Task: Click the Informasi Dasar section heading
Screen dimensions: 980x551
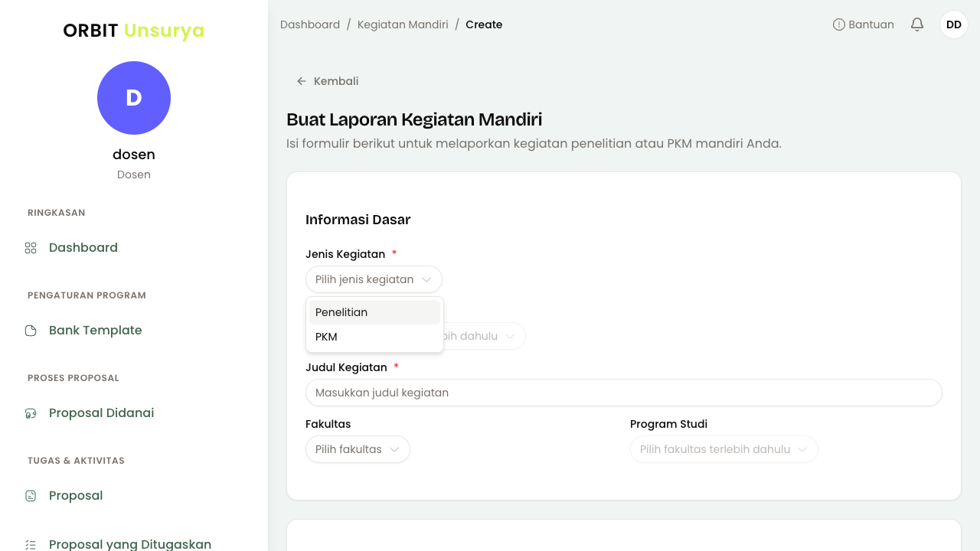Action: 358,220
